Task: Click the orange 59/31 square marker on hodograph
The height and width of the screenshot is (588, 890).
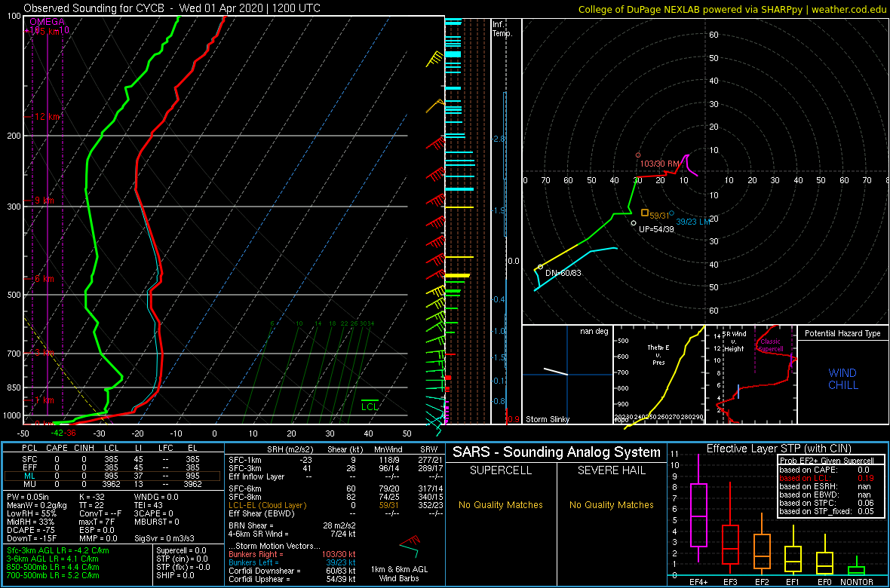Action: (x=644, y=213)
